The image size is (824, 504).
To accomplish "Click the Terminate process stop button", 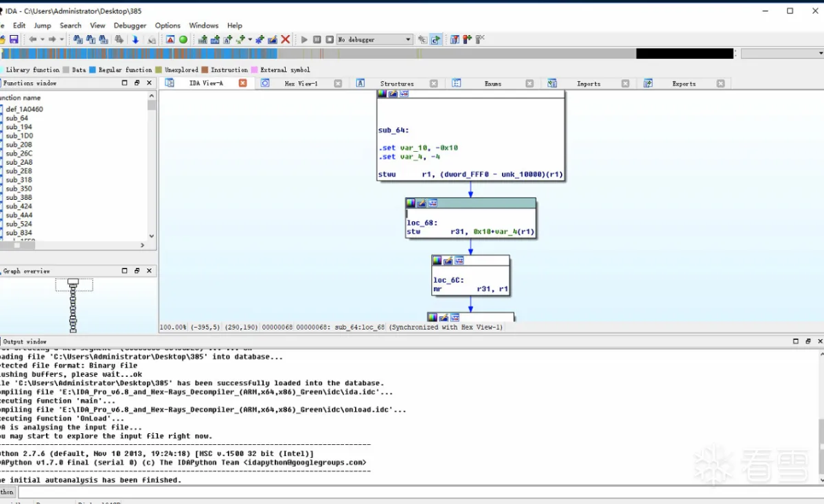I will (330, 40).
